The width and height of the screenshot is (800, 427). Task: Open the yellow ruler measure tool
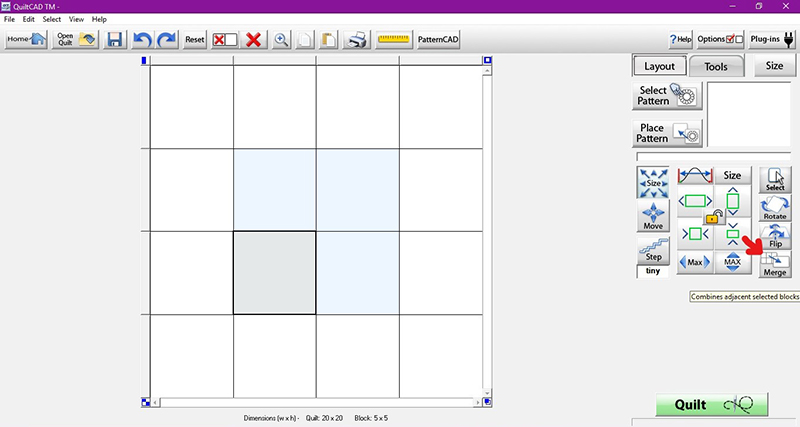[393, 39]
